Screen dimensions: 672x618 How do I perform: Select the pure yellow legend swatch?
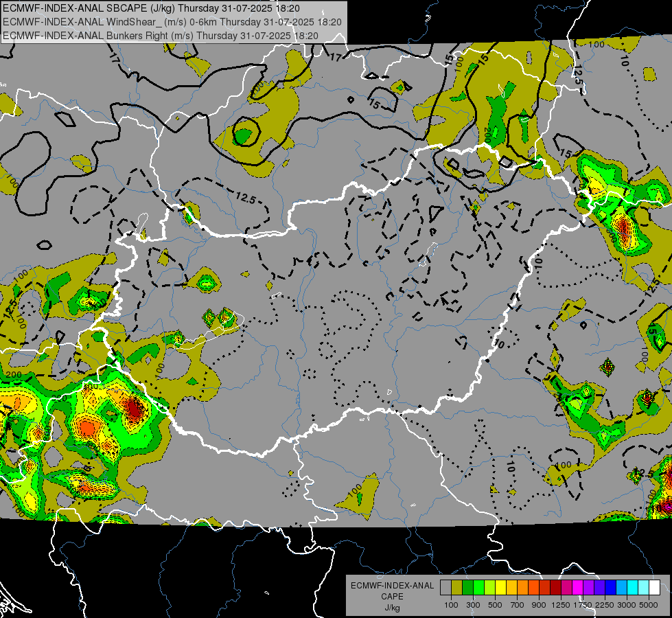pyautogui.click(x=500, y=588)
